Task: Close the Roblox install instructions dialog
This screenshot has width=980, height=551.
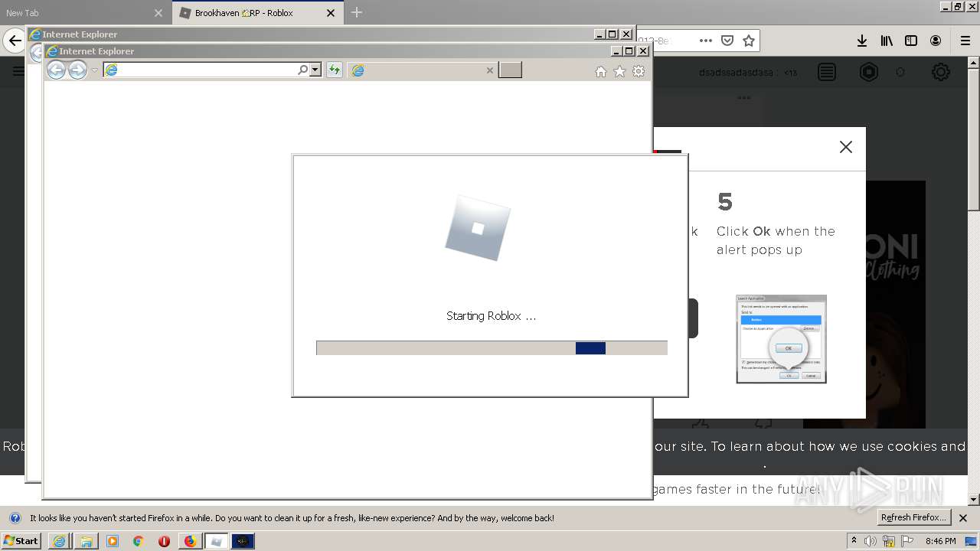Action: click(846, 147)
